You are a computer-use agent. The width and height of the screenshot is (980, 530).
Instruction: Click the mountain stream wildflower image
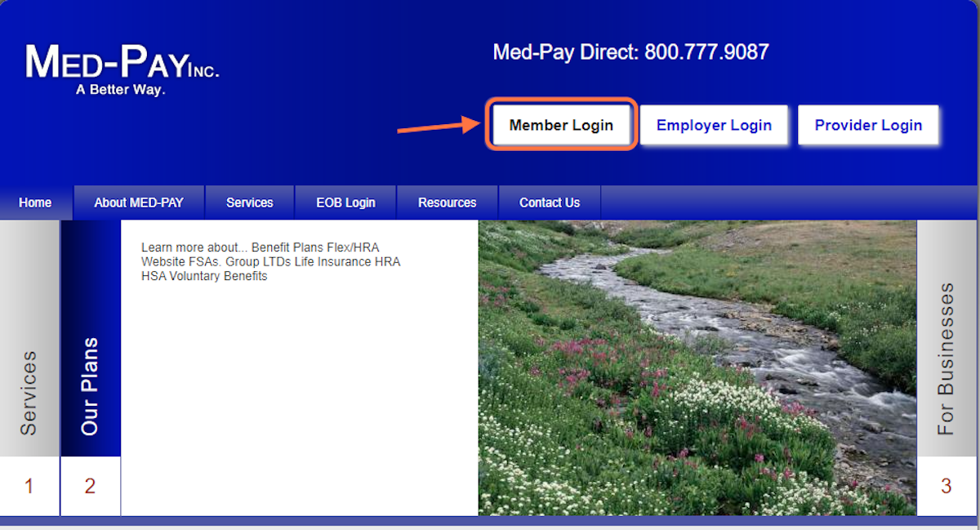[x=697, y=367]
